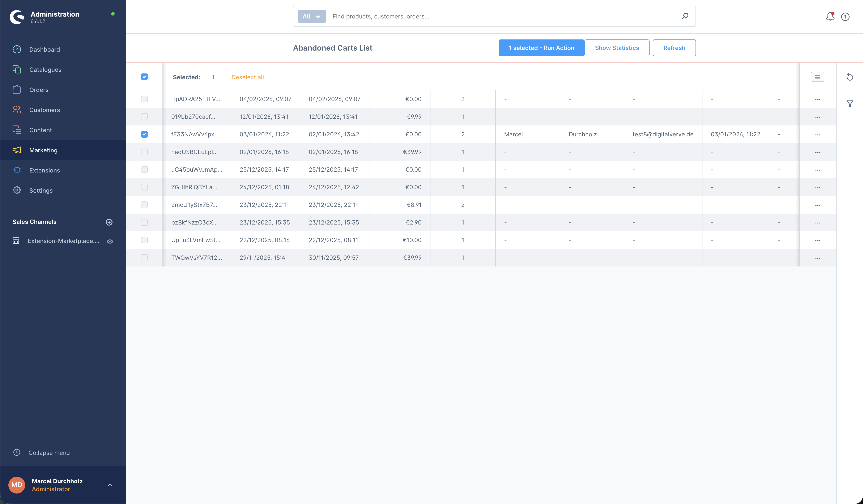This screenshot has width=863, height=504.
Task: Click the Deselect all link
Action: 248,77
